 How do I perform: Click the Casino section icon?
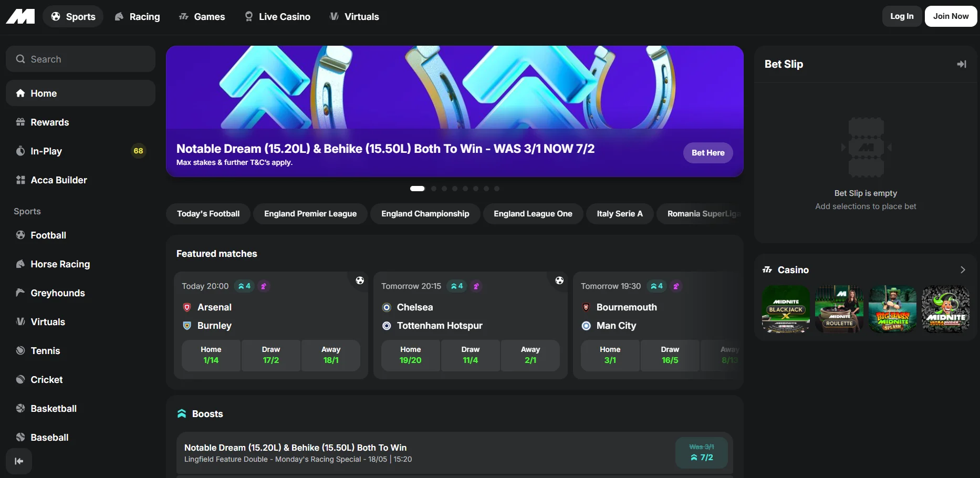tap(767, 270)
